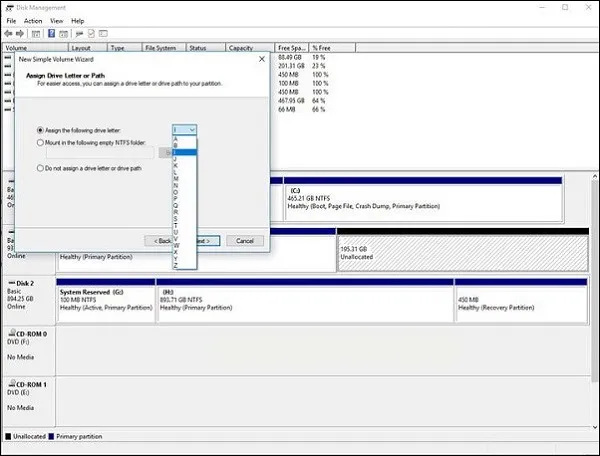Open the File menu
The image size is (600, 456).
(x=11, y=21)
